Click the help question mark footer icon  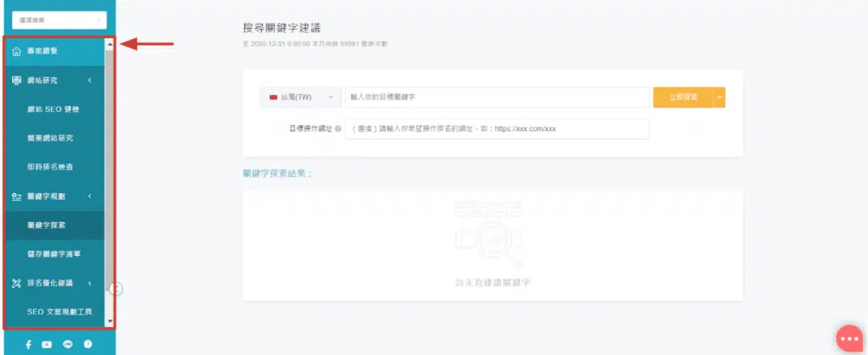[87, 344]
